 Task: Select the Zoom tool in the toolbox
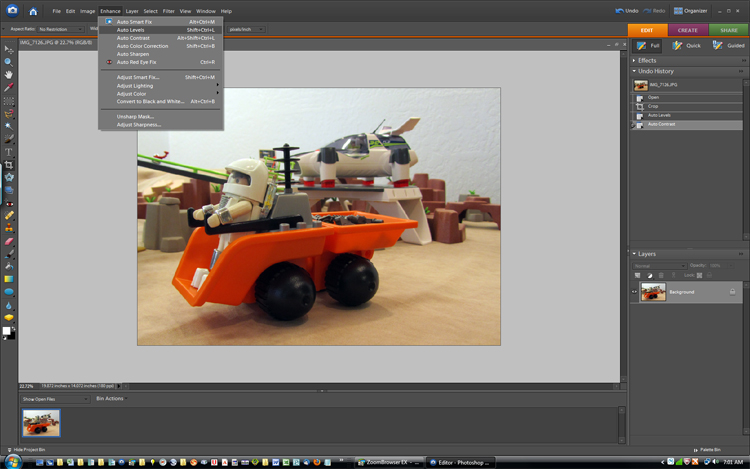pyautogui.click(x=9, y=62)
